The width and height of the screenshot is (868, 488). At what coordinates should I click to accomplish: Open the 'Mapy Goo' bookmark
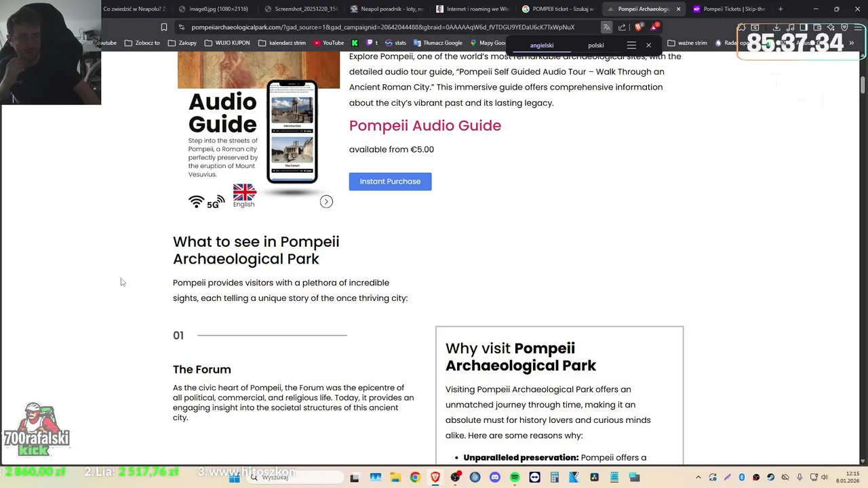488,43
